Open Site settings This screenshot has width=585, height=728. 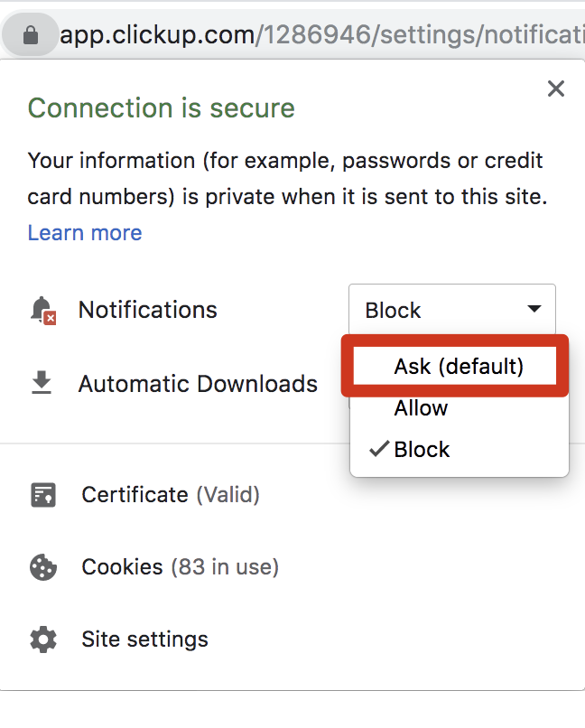click(144, 639)
